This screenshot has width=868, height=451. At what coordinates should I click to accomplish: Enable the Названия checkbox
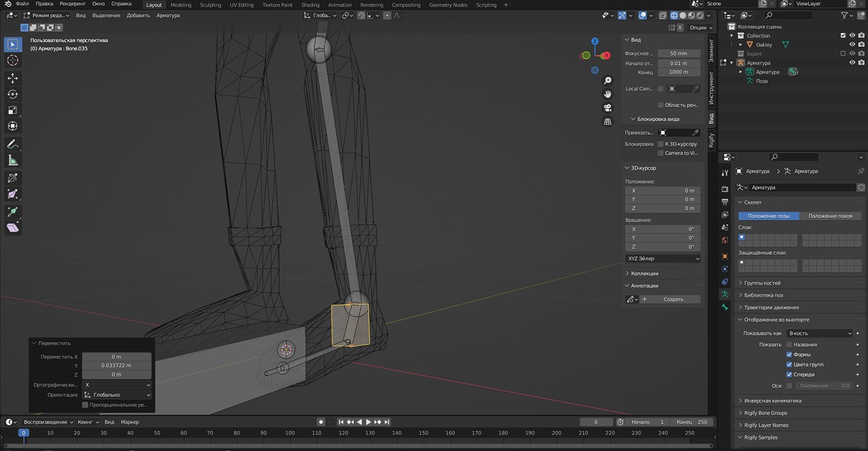point(789,344)
